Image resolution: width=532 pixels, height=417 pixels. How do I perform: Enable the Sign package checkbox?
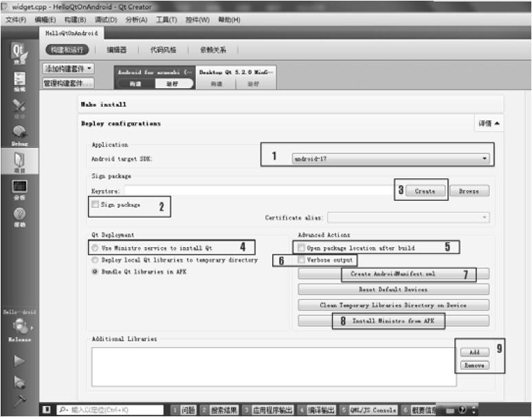click(95, 205)
